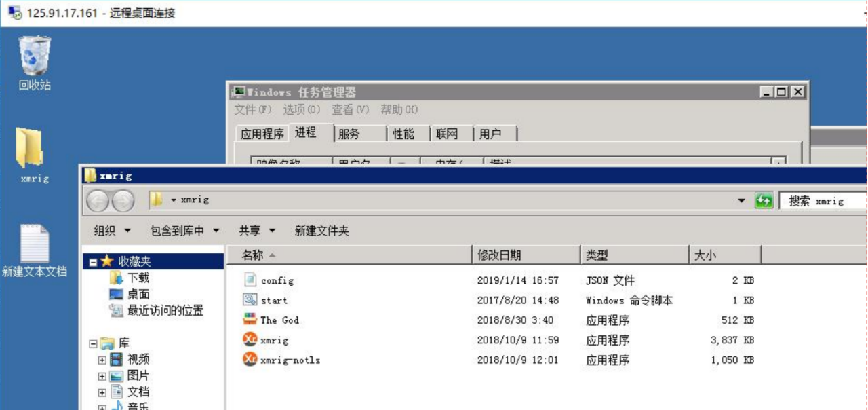Collapse the 库 tree node
This screenshot has height=410, width=868.
pos(93,343)
